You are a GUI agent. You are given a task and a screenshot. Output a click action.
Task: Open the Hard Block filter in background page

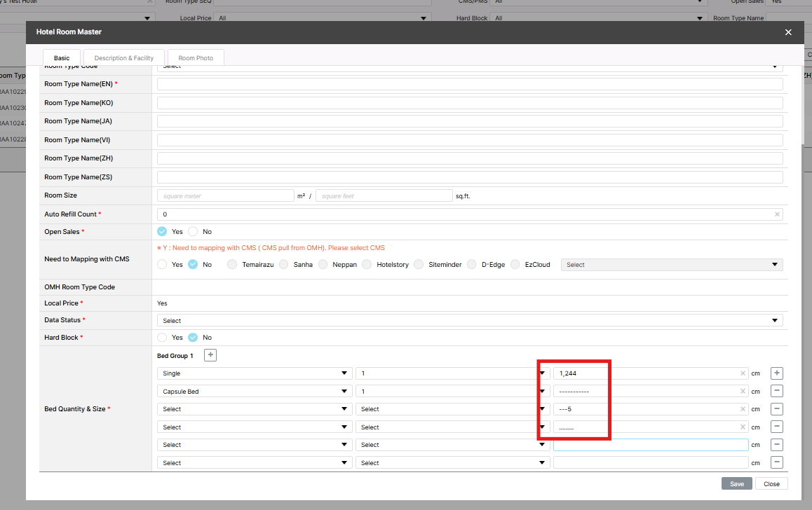(x=598, y=18)
